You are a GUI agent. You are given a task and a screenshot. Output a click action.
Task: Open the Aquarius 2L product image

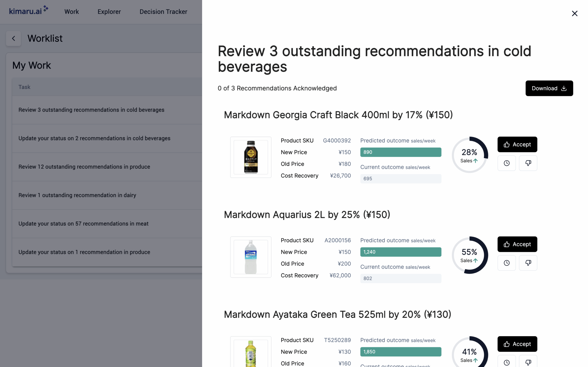(x=250, y=257)
